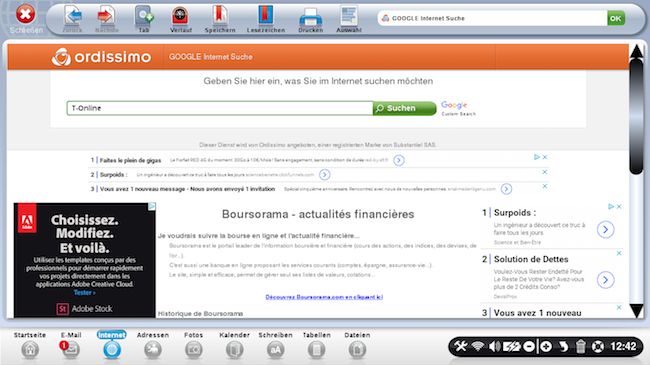Image resolution: width=650 pixels, height=365 pixels.
Task: Click AdChoices icon in top ad list
Action: [537, 157]
